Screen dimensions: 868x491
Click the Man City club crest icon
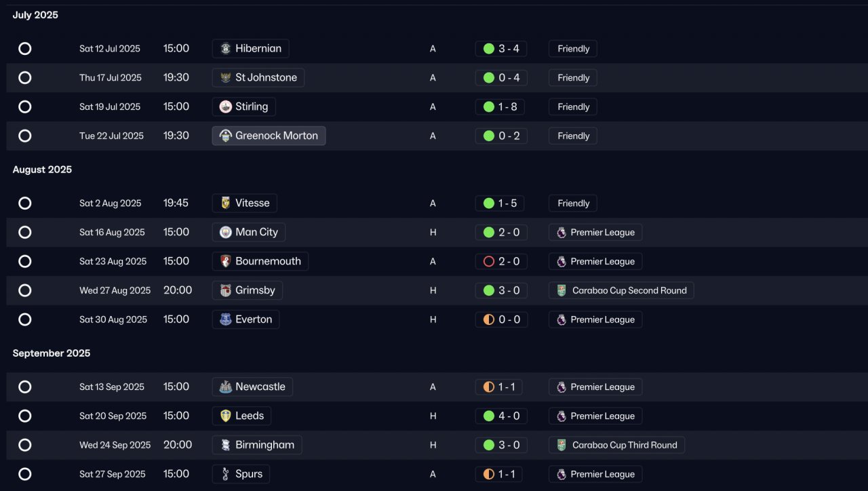click(226, 233)
